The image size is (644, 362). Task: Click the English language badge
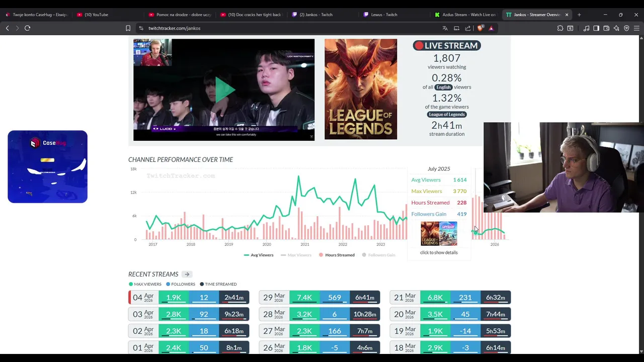pos(443,87)
